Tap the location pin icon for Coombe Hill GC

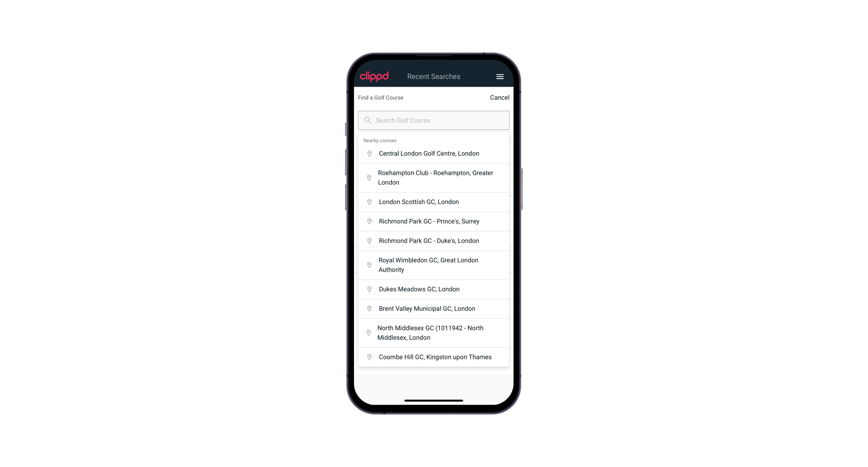tap(368, 357)
